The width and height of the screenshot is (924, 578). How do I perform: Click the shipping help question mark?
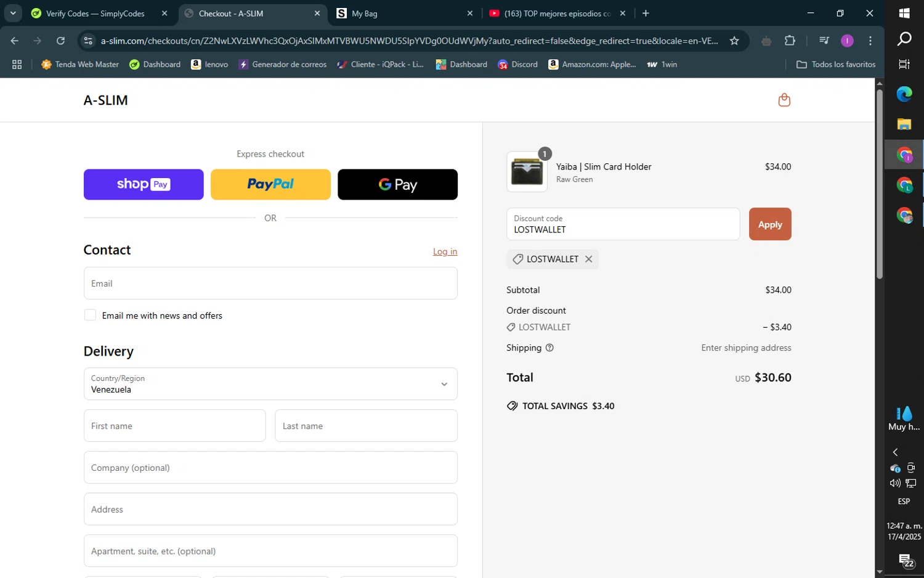(x=549, y=348)
